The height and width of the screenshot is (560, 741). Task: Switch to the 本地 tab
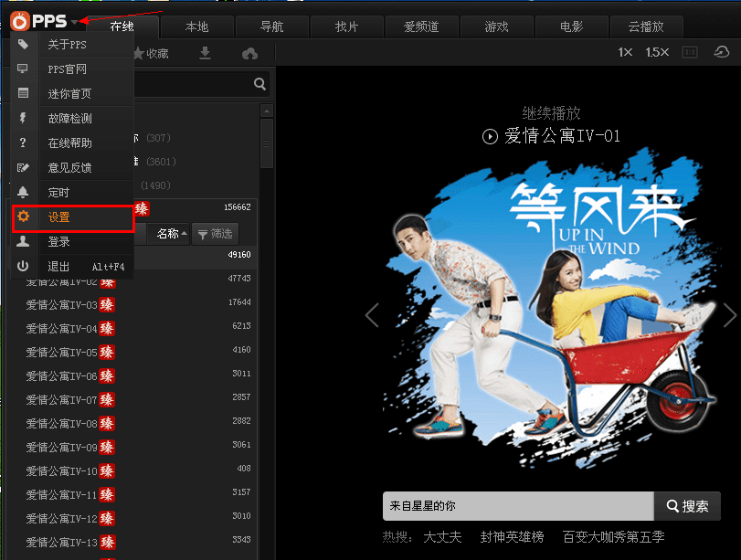point(197,26)
